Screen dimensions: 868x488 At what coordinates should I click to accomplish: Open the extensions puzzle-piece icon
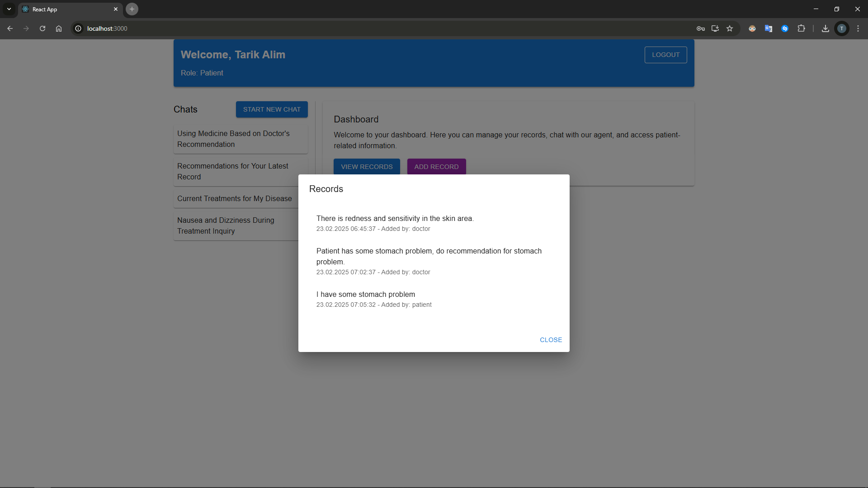(x=801, y=28)
